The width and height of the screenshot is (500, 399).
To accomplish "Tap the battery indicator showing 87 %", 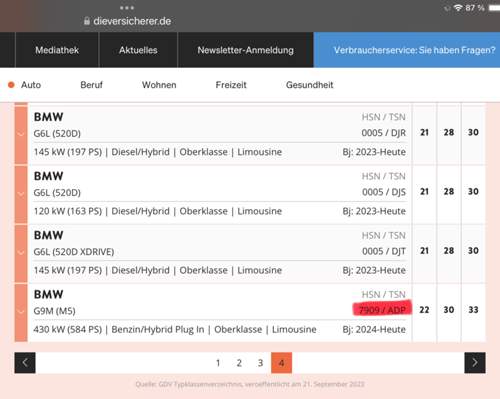I will coord(494,8).
